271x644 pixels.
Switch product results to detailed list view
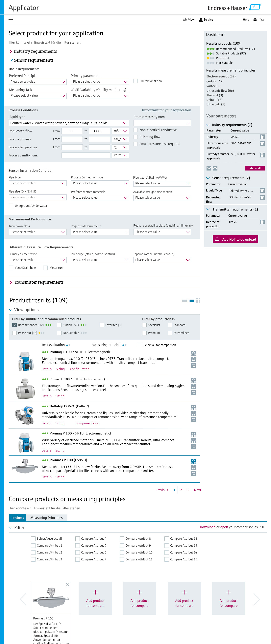[x=191, y=300]
